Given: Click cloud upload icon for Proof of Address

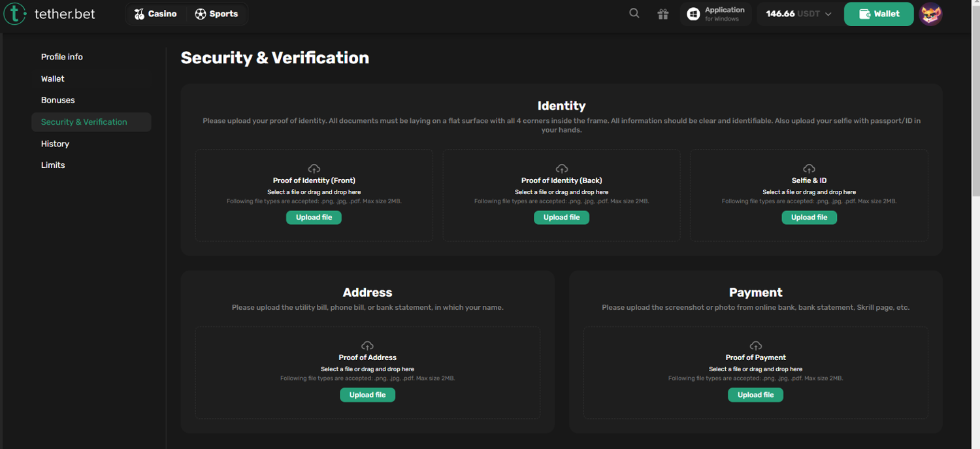Looking at the screenshot, I should [367, 346].
